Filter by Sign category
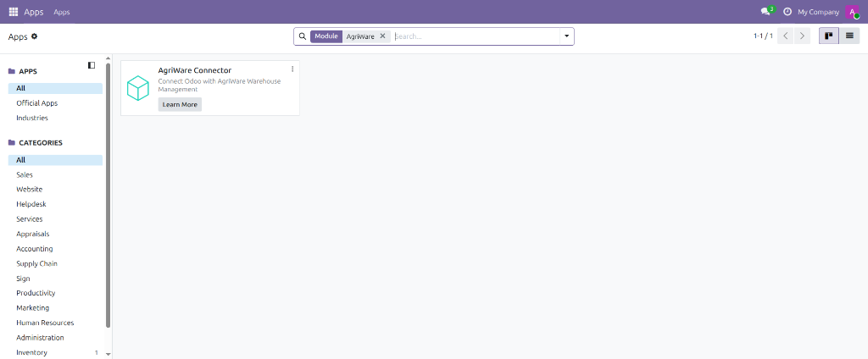The width and height of the screenshot is (868, 359). point(55,279)
